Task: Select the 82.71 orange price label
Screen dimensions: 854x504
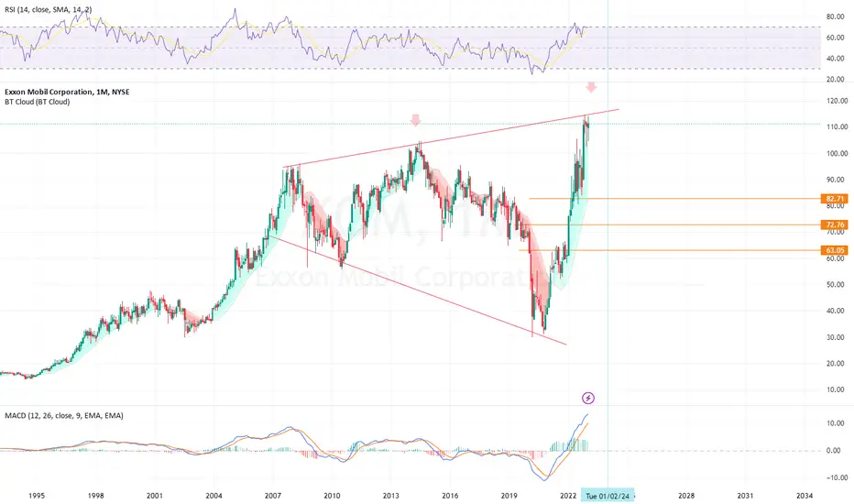Action: click(835, 199)
